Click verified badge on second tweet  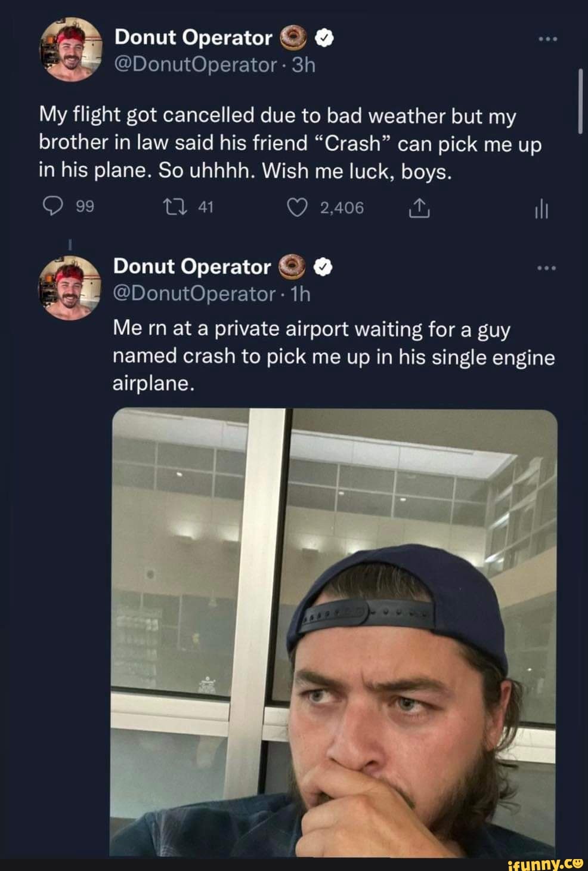321,267
